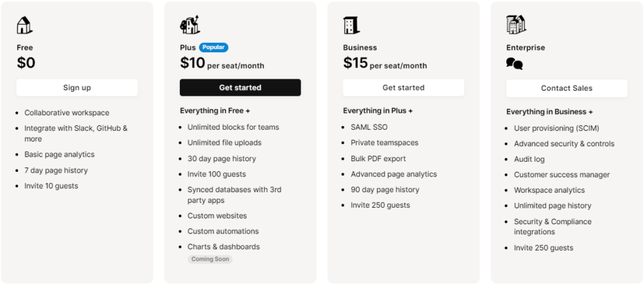Click the SAML SSO feature item

369,127
